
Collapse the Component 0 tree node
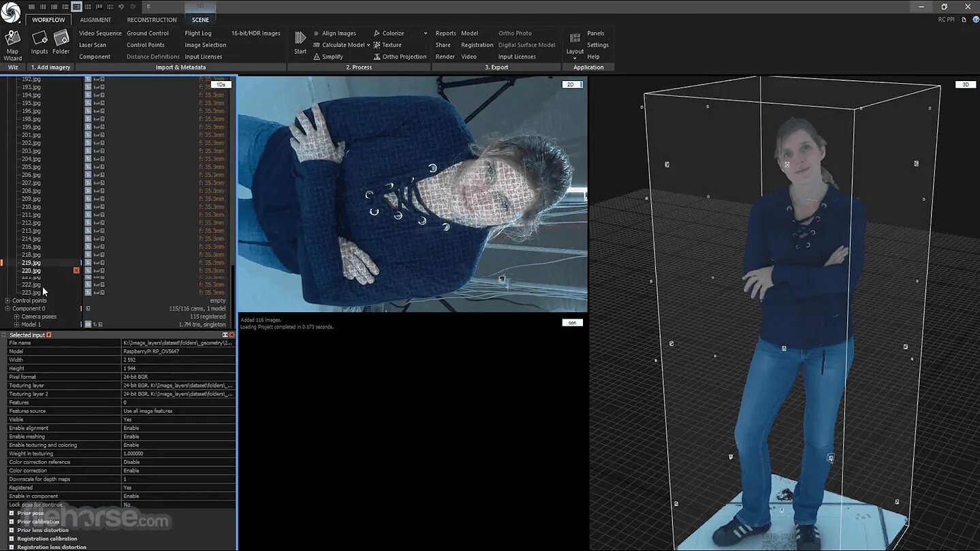tap(7, 309)
